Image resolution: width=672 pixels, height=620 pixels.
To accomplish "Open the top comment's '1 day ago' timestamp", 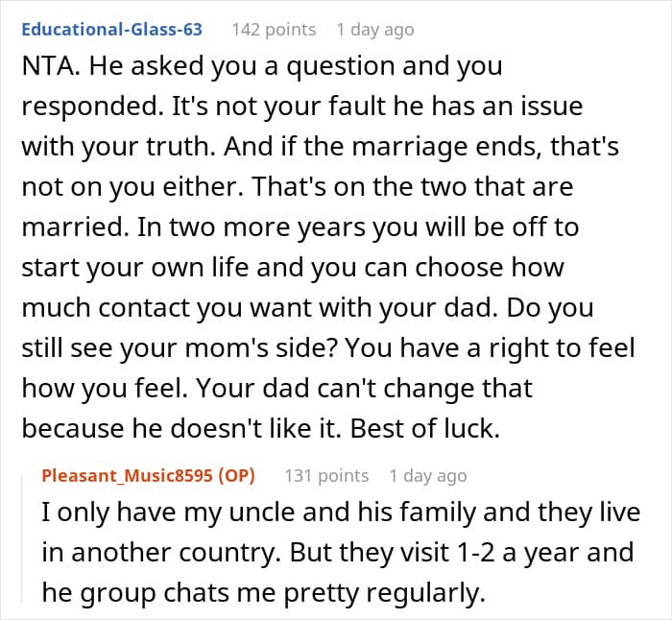I will pos(375,30).
